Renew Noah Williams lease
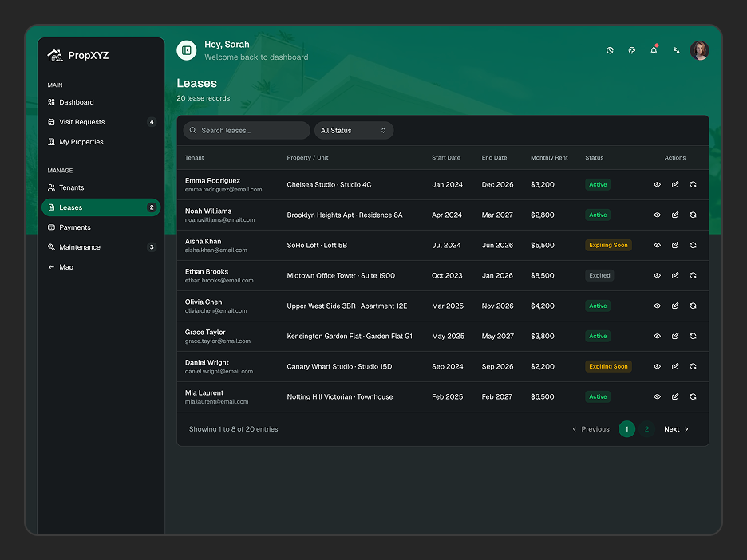The height and width of the screenshot is (560, 747). coord(694,215)
